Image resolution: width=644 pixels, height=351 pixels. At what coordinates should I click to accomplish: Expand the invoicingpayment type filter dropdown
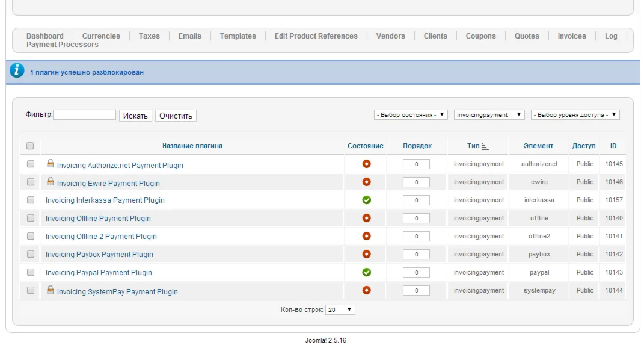[489, 114]
